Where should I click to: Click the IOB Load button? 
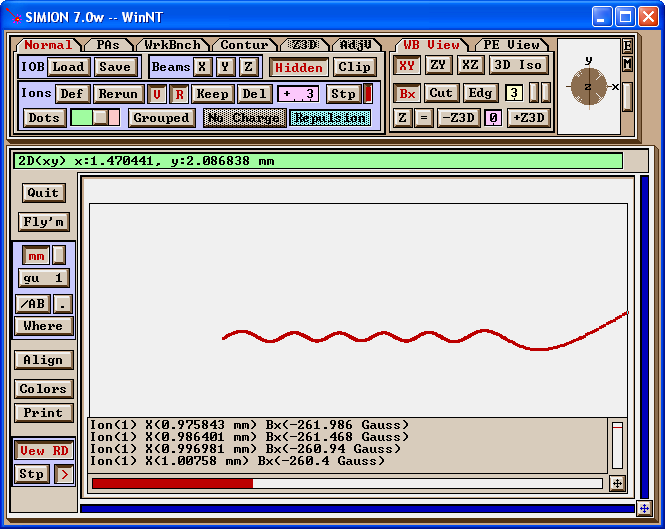pos(68,67)
